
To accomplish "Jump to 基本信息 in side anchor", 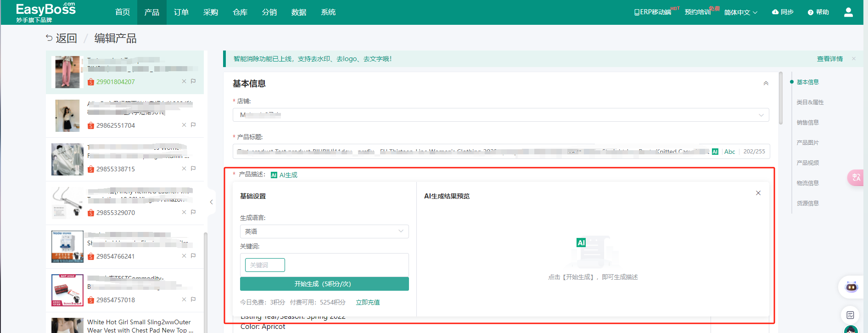I will click(x=807, y=82).
